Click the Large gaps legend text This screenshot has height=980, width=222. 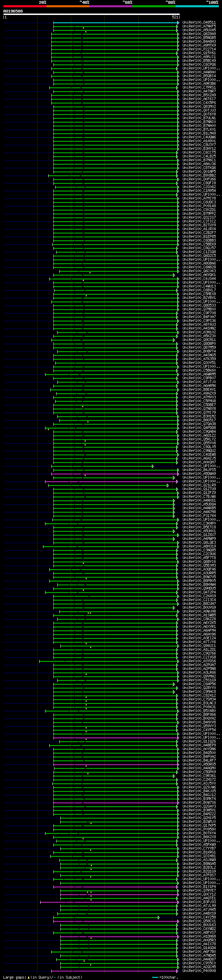click(43, 977)
